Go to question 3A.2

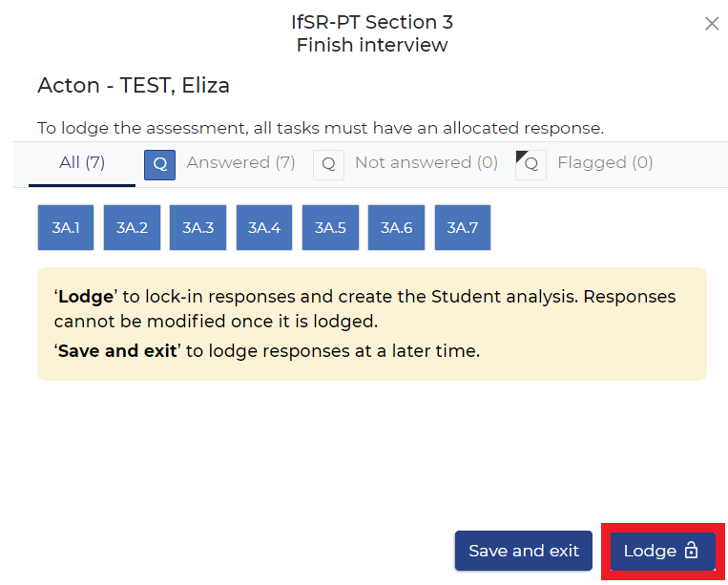pyautogui.click(x=132, y=228)
